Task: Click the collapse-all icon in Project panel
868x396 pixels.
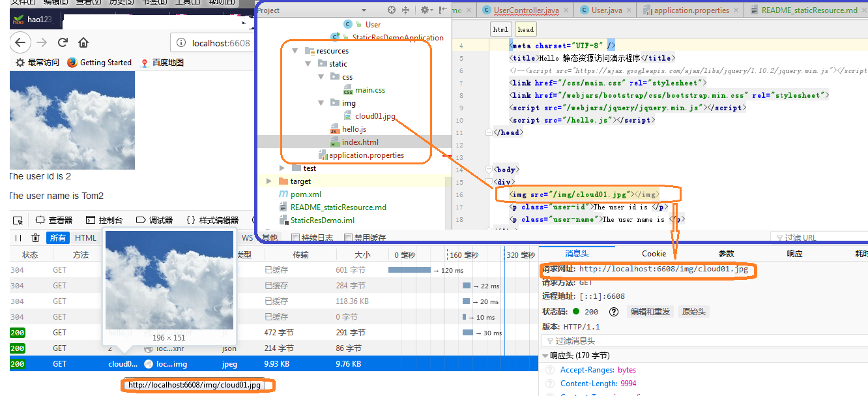Action: (406, 10)
